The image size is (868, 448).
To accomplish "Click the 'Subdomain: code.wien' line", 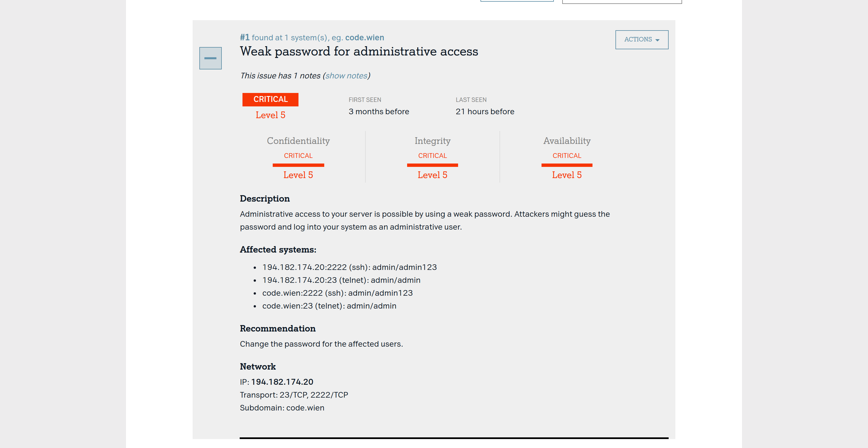I will click(282, 408).
